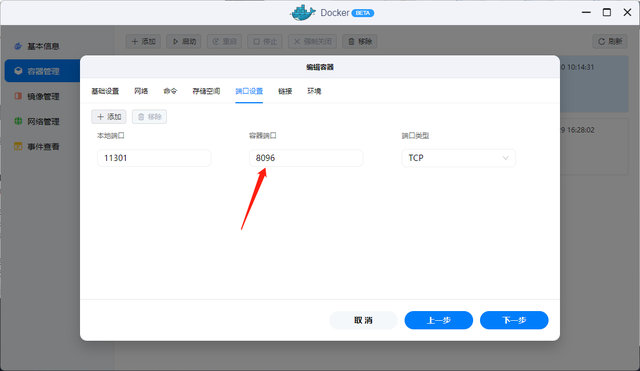Close the Docker window
The width and height of the screenshot is (640, 371).
(627, 12)
